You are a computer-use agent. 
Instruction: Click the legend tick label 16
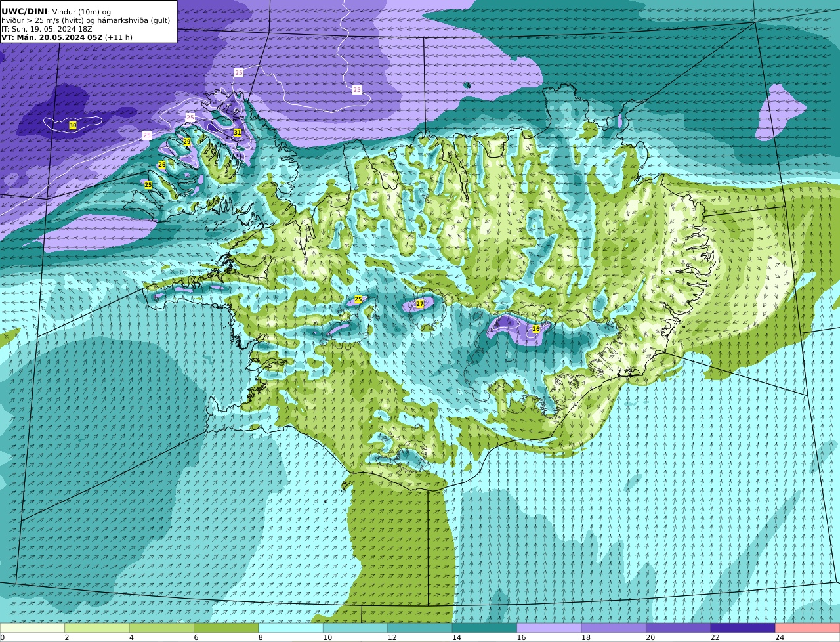pyautogui.click(x=521, y=637)
